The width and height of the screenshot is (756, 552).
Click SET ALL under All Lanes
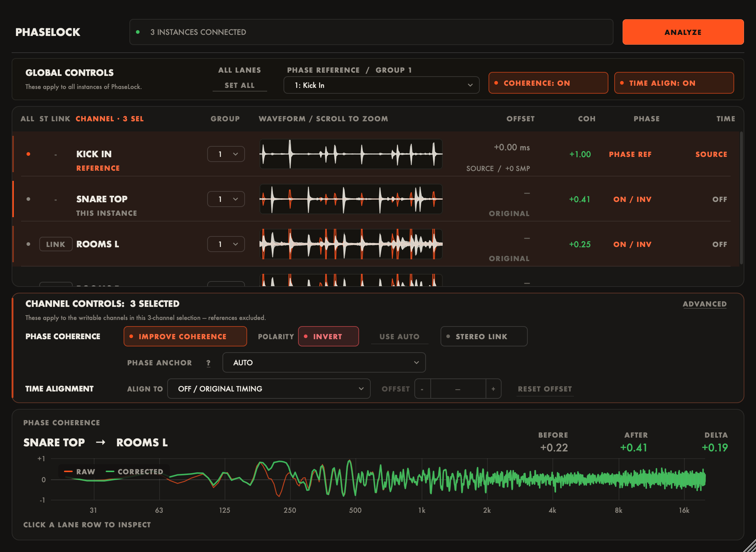[240, 85]
